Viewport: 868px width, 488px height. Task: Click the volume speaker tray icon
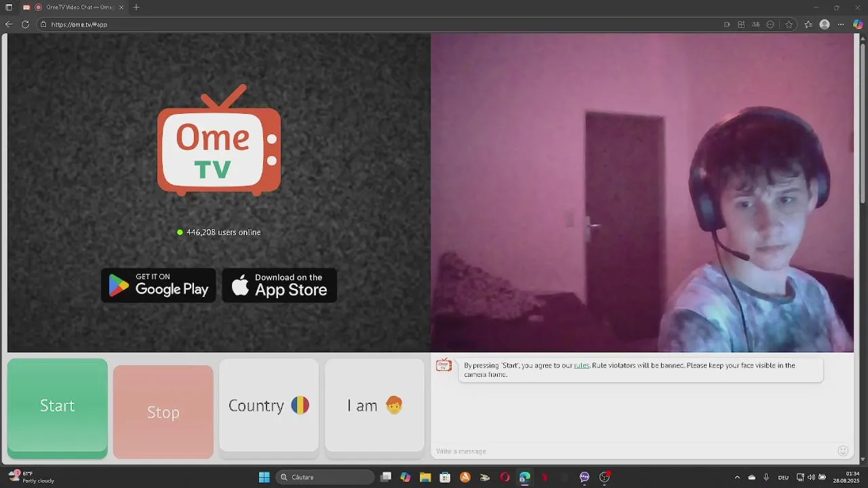tap(811, 477)
